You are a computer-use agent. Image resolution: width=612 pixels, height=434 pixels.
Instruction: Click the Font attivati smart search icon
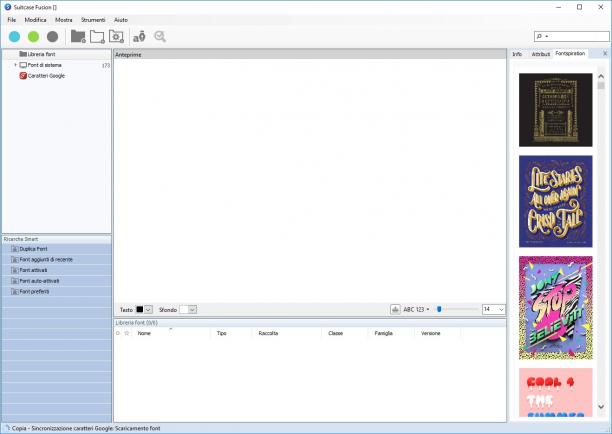[x=15, y=270]
